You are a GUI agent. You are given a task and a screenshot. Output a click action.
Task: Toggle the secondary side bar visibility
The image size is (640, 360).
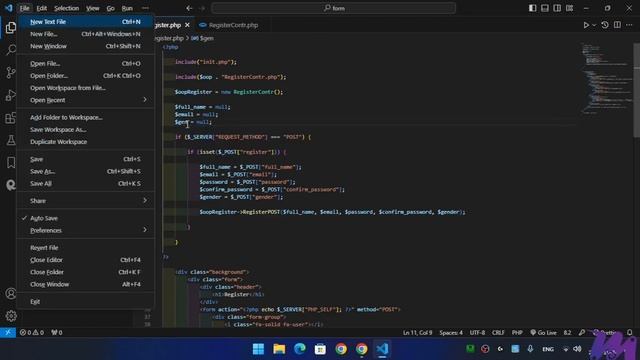(x=557, y=8)
